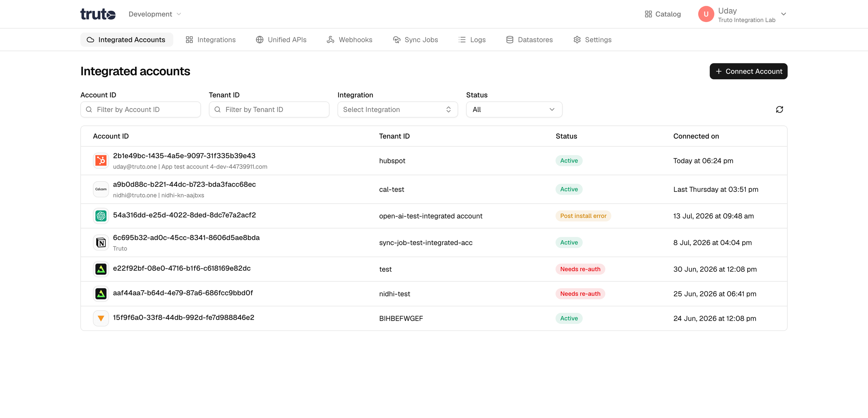This screenshot has height=418, width=868.
Task: Click the Integrated Accounts cloud icon
Action: tap(90, 40)
